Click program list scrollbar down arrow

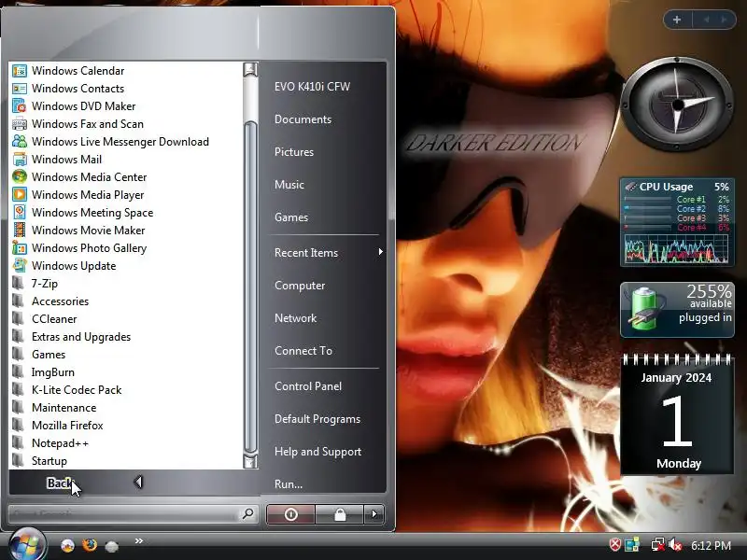click(x=250, y=461)
